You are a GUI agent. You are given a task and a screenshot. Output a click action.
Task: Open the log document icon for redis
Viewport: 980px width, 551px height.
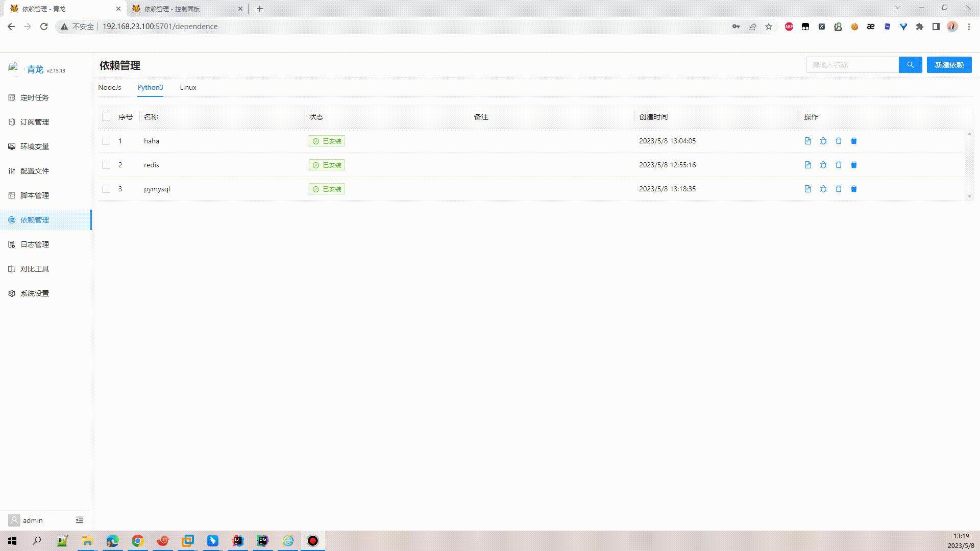point(807,165)
